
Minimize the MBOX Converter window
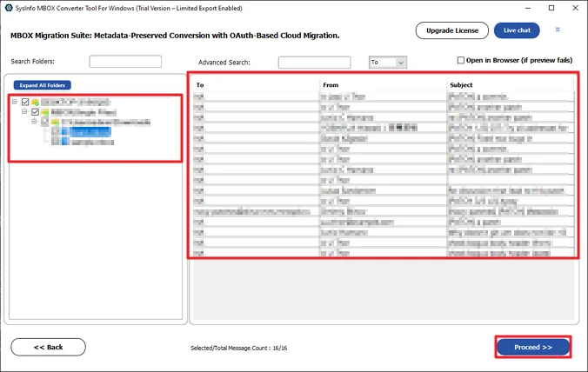tap(528, 8)
